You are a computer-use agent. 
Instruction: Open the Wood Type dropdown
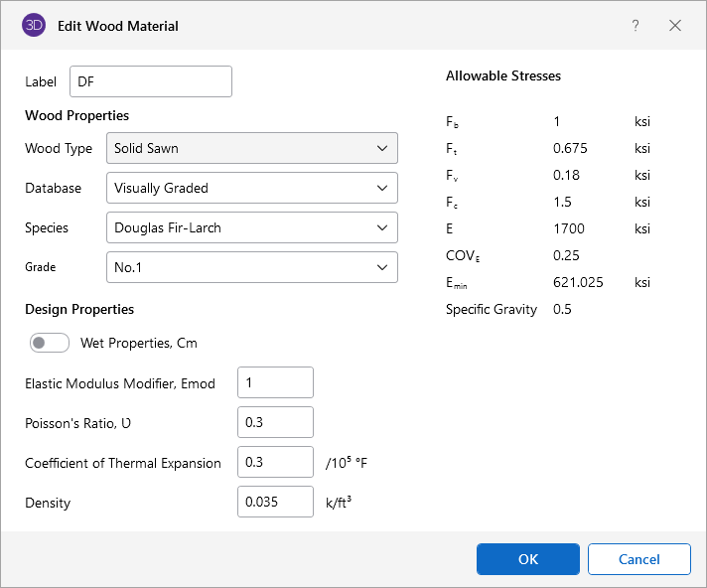coord(251,148)
